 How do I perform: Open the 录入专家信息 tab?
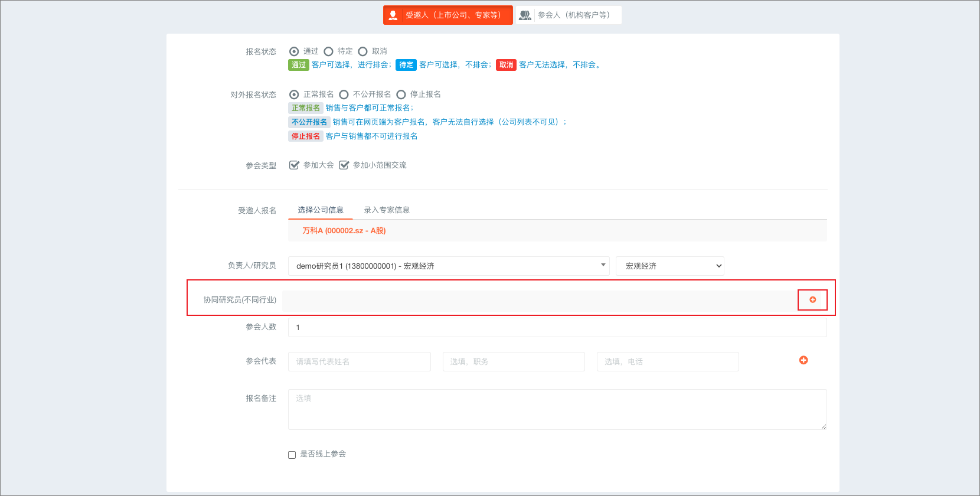pyautogui.click(x=387, y=210)
